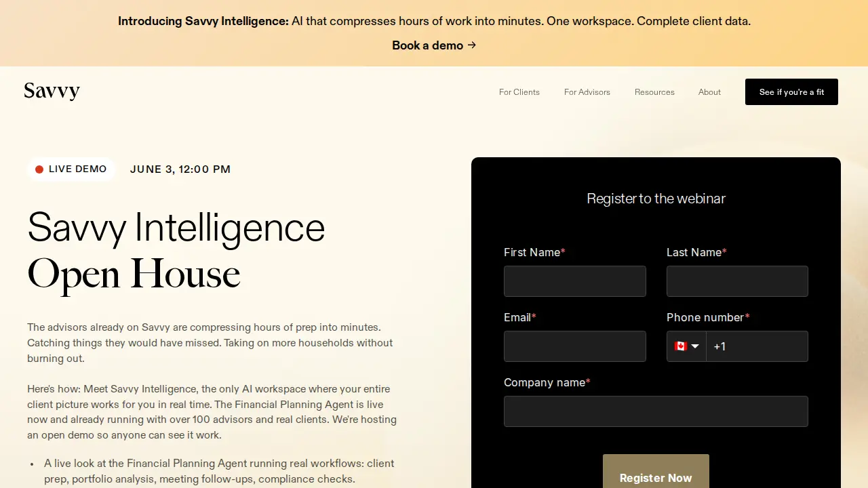The width and height of the screenshot is (868, 488).
Task: Click the date text JUNE 3, 12:00 PM
Action: click(180, 169)
